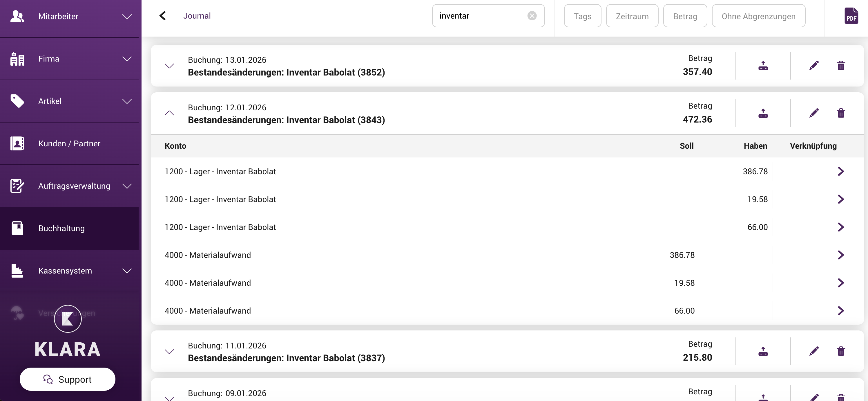Open Auftragsverwaltung in the sidebar
The width and height of the screenshot is (868, 401).
pos(69,186)
